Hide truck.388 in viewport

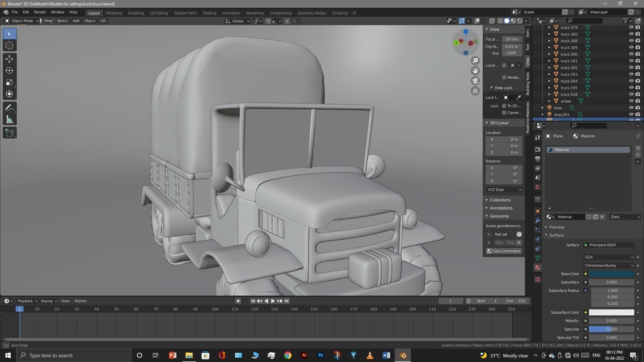(631, 41)
